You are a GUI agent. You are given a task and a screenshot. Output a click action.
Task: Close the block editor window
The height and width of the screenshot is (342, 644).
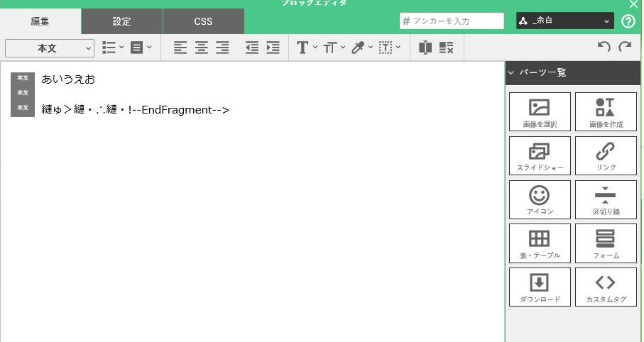(633, 4)
